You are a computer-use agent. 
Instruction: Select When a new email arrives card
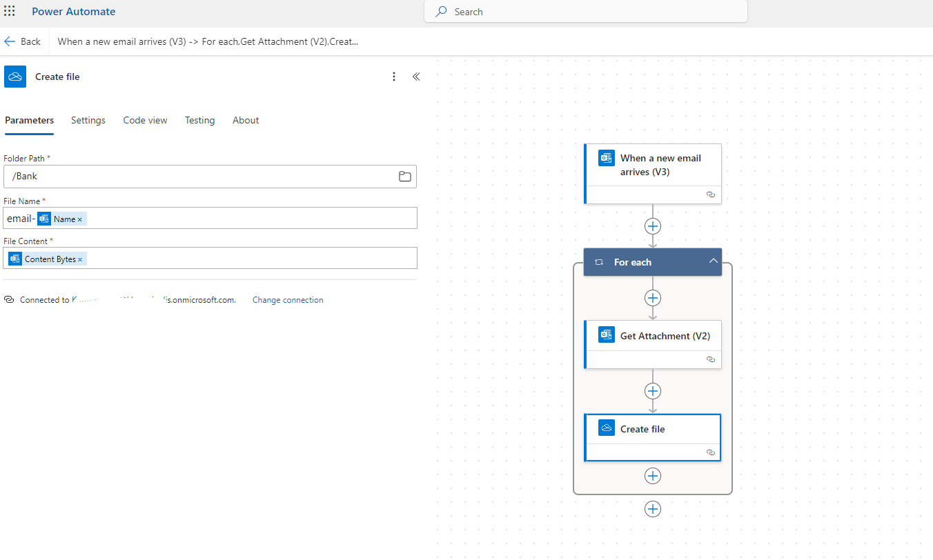point(653,174)
